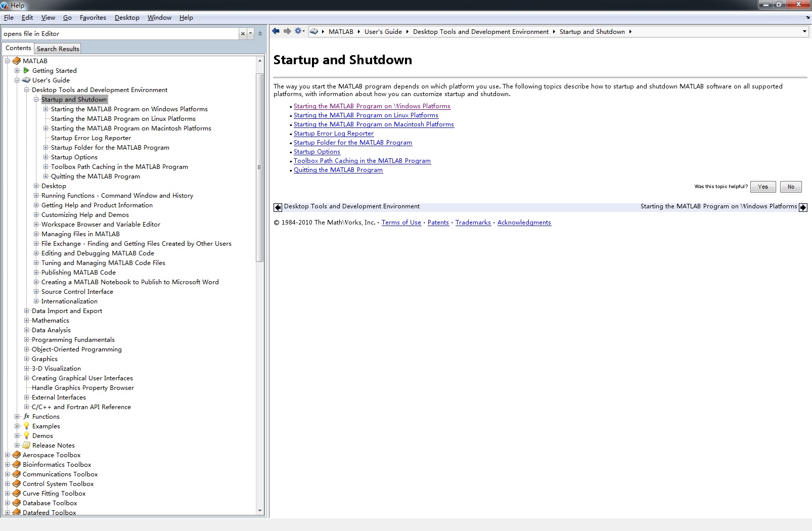Click the forward navigation arrow icon
The height and width of the screenshot is (531, 812).
(x=287, y=31)
